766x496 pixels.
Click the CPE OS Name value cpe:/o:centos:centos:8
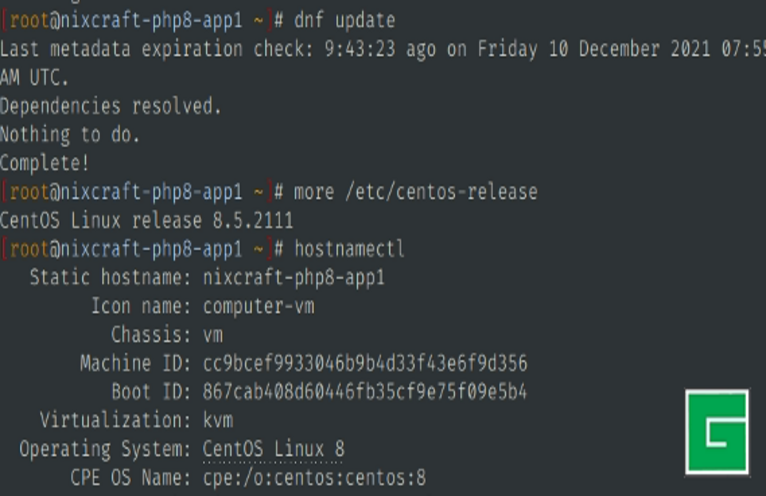coord(314,478)
